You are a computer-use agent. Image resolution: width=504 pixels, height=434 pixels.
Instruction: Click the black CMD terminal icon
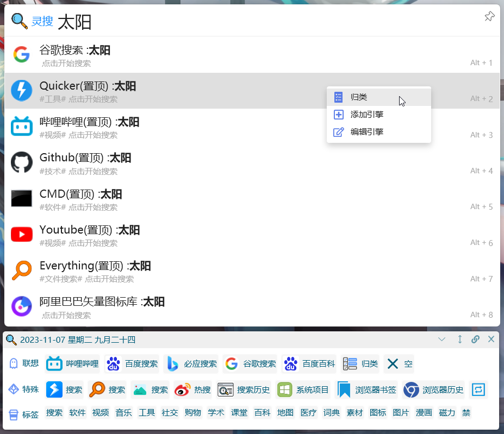22,198
